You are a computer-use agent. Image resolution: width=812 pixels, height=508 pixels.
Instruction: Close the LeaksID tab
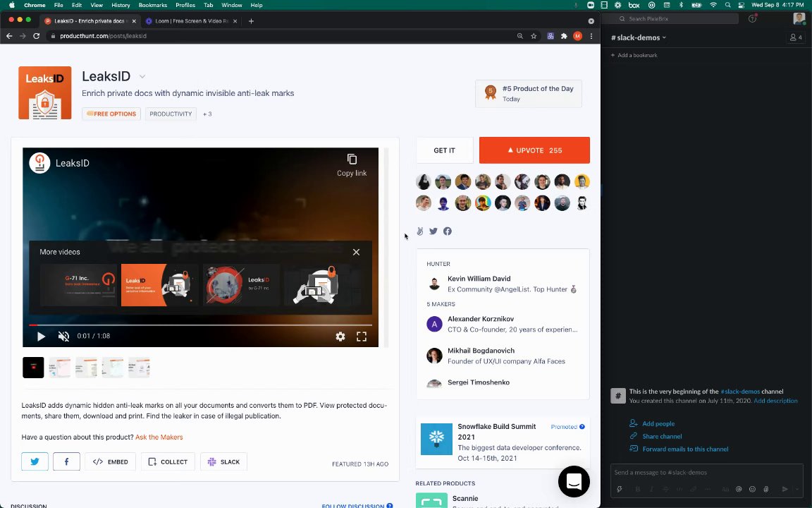(x=134, y=21)
